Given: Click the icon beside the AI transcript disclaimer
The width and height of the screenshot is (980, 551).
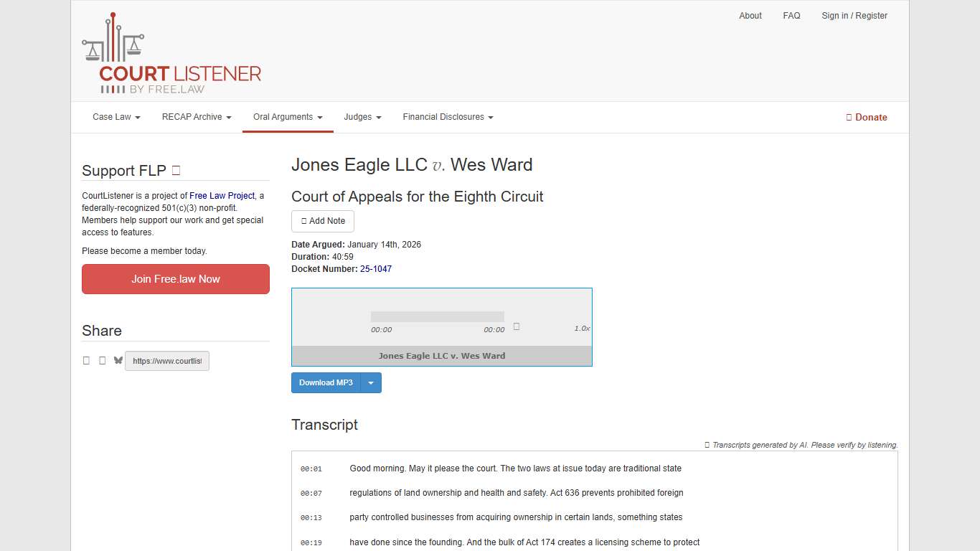Looking at the screenshot, I should (x=707, y=445).
